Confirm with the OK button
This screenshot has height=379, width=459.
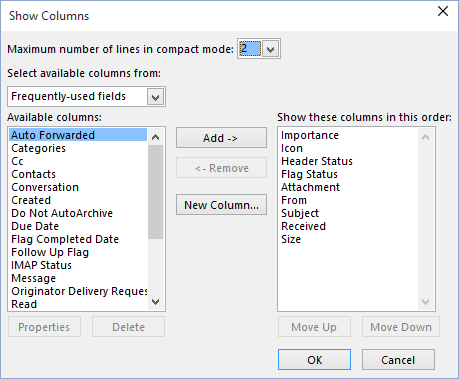point(314,360)
